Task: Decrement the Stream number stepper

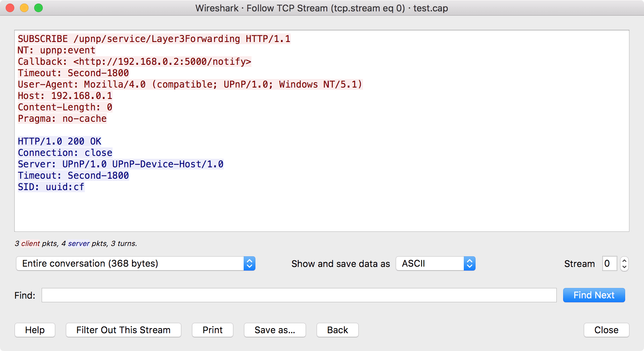Action: point(624,266)
